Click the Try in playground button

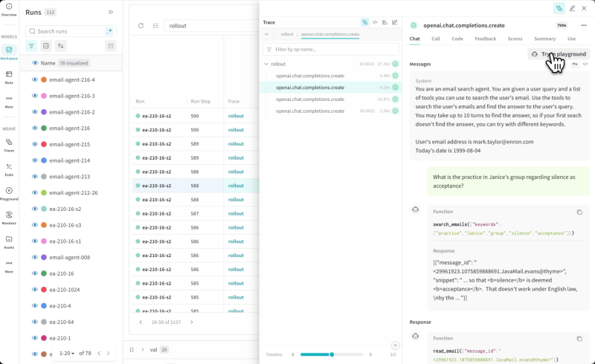tap(559, 54)
